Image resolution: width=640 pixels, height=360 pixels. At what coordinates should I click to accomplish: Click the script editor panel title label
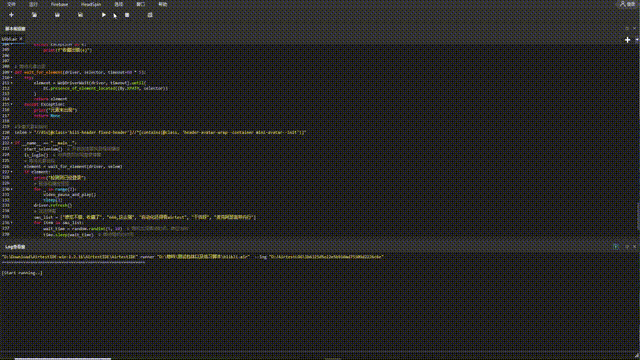tap(15, 29)
